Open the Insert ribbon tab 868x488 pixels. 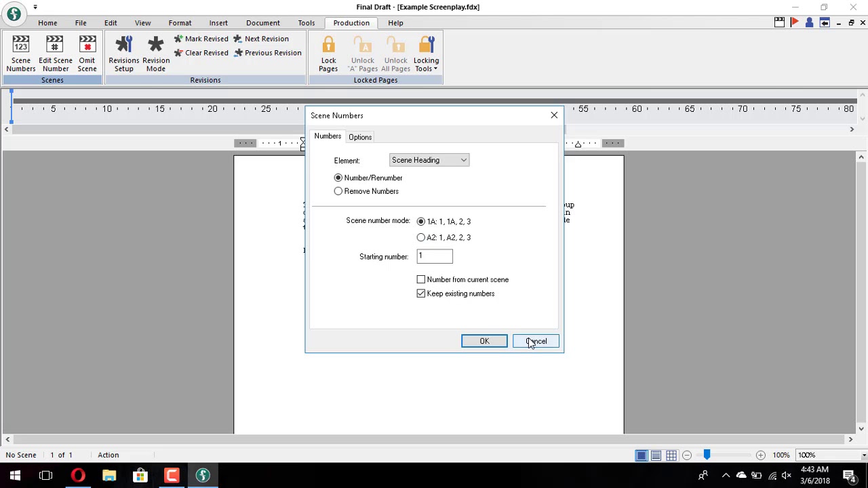pyautogui.click(x=218, y=23)
